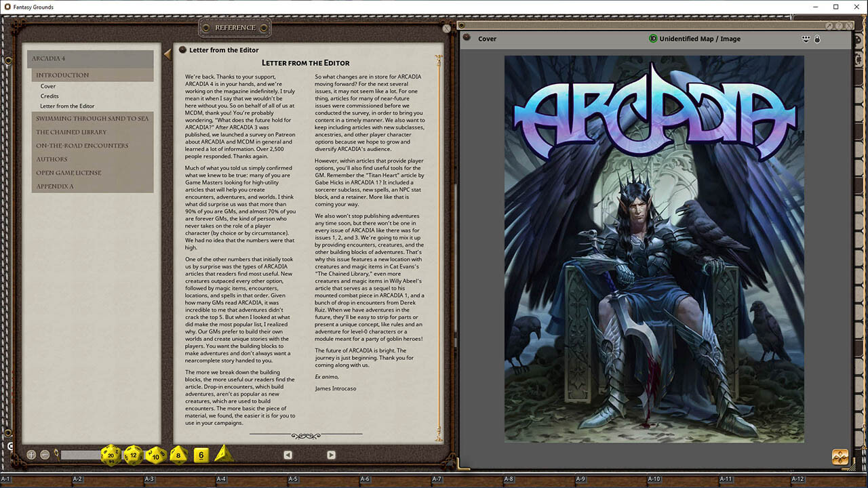Viewport: 868px width, 488px height.
Task: Click the minus modifier button
Action: pos(45,455)
